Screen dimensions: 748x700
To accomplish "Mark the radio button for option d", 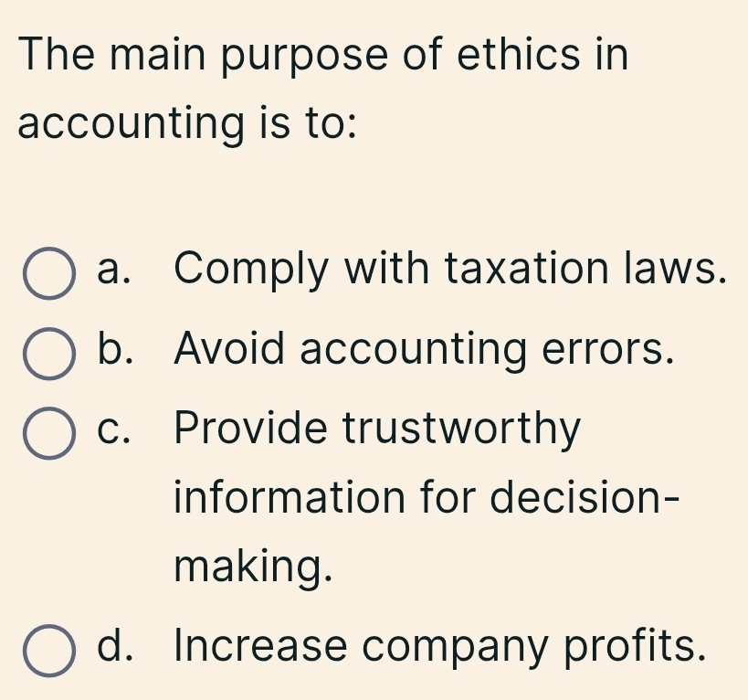I will [x=49, y=651].
